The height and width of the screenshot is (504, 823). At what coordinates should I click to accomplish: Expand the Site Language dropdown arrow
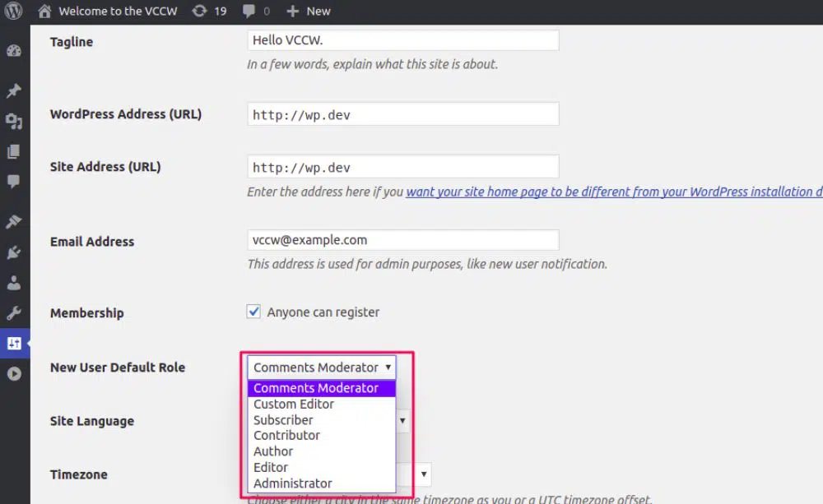(x=402, y=421)
